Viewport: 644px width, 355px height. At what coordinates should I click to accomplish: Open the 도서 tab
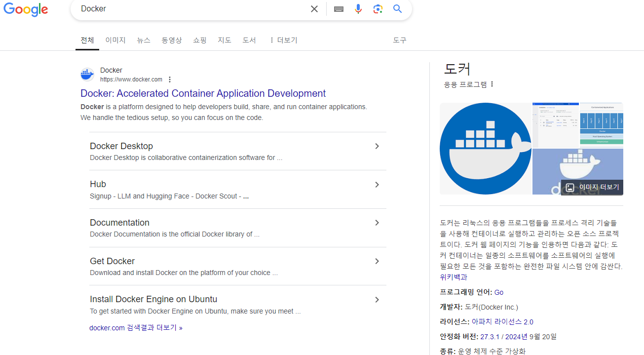(249, 40)
